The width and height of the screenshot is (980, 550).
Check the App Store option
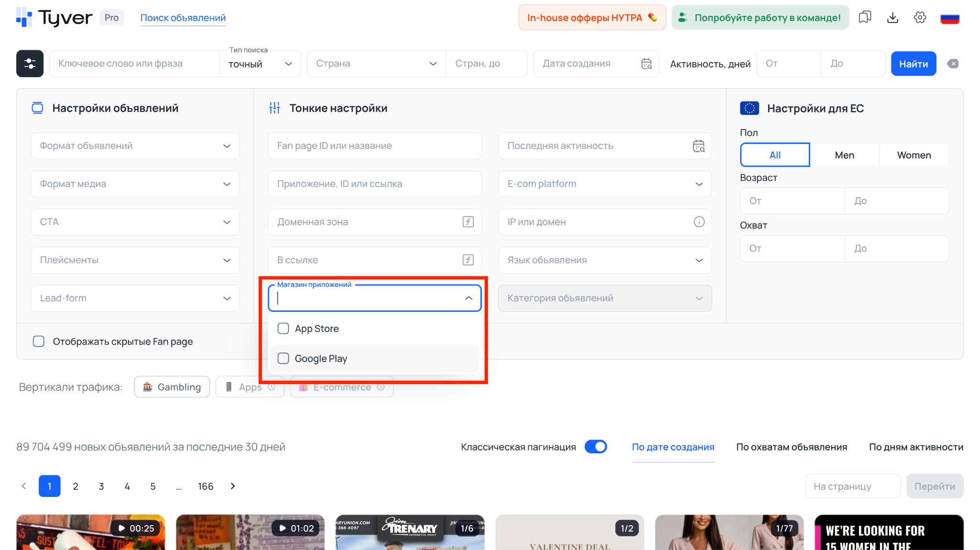pos(283,329)
